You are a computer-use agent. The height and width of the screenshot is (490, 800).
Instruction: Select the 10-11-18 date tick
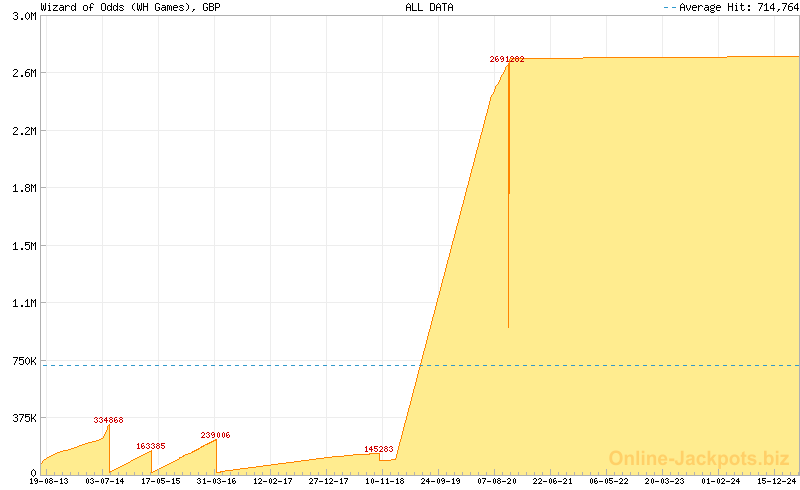(x=385, y=481)
